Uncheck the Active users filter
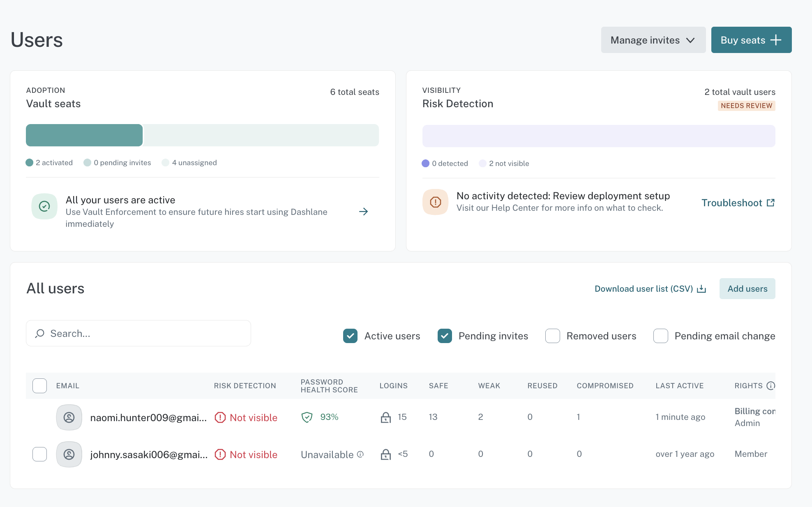The width and height of the screenshot is (812, 507). click(x=350, y=336)
